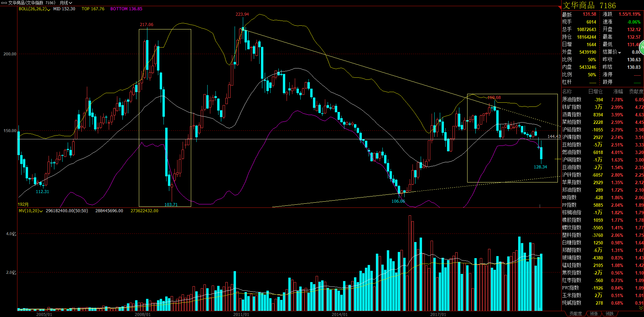Image resolution: width=644 pixels, height=317 pixels.
Task: Select the 郑油指数 row
Action: (x=603, y=190)
